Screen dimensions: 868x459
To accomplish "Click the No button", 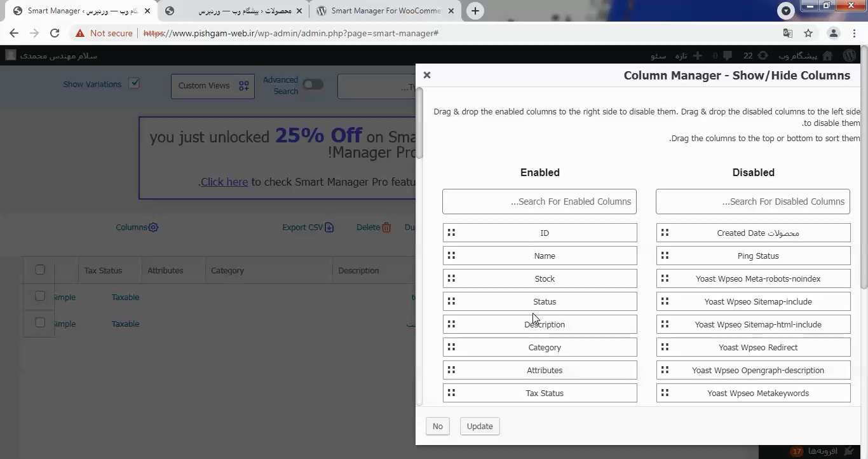I will coord(438,426).
